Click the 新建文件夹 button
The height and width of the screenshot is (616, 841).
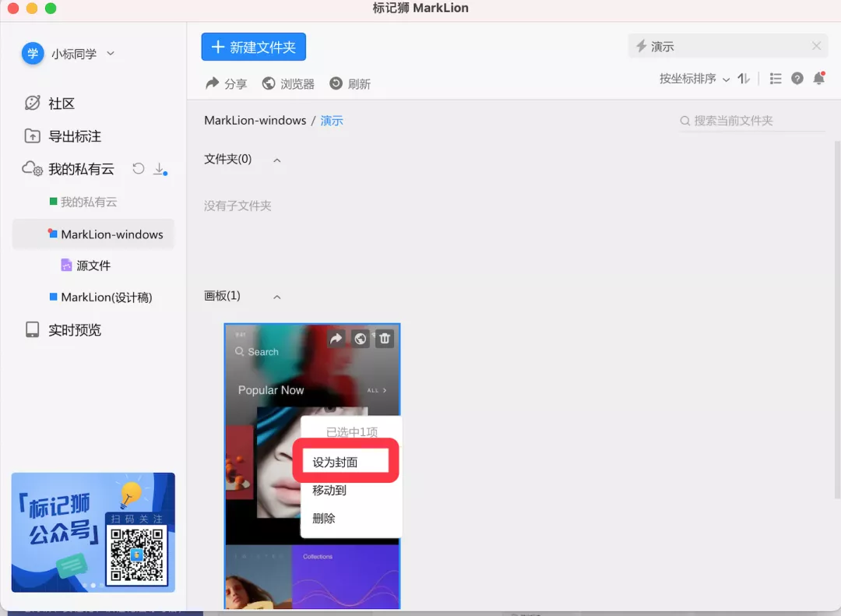click(x=253, y=48)
